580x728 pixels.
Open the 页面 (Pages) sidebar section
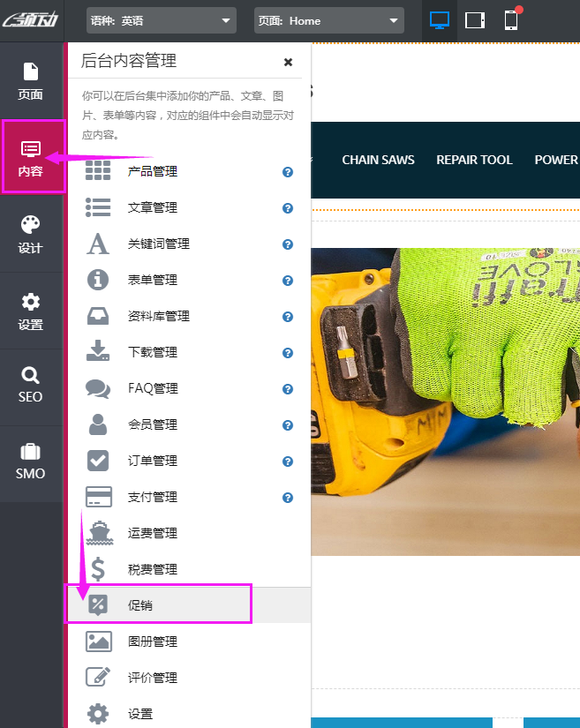click(x=31, y=81)
